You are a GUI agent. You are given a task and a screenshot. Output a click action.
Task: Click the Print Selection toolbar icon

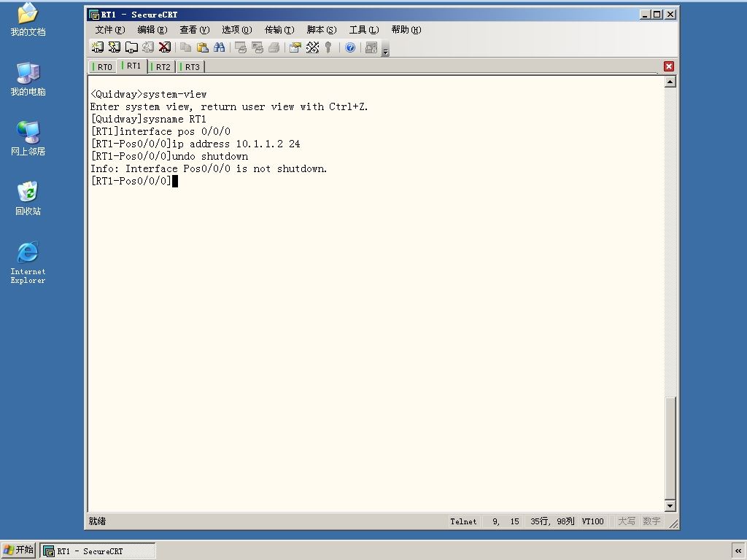tap(258, 47)
